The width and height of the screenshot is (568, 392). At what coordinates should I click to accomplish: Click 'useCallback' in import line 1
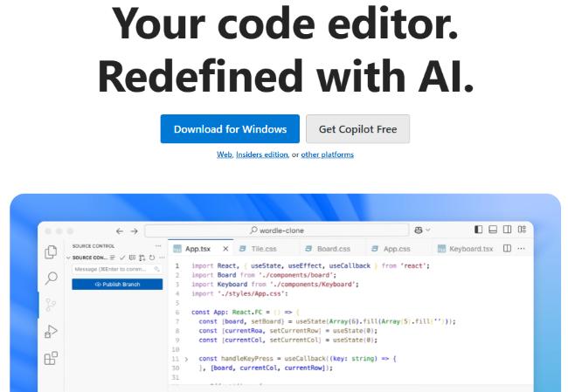tap(350, 265)
